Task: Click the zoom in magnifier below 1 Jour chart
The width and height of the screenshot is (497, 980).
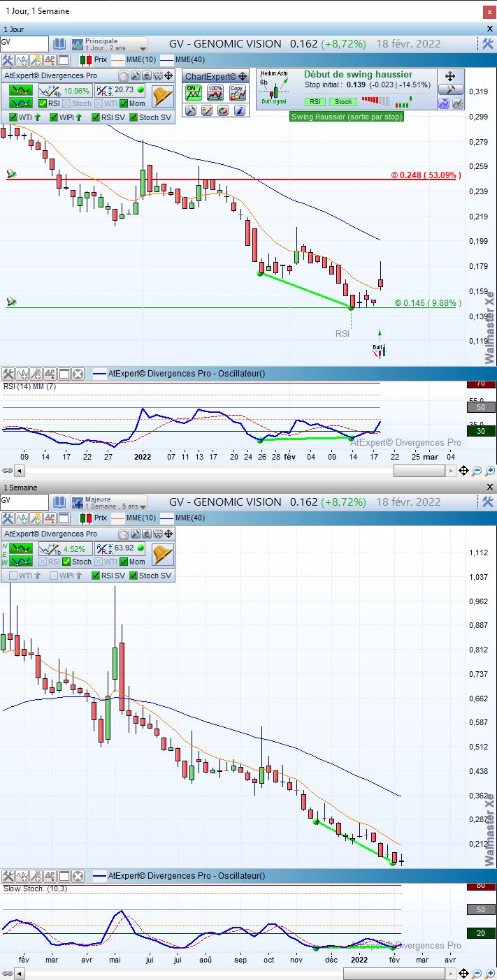Action: 489,471
